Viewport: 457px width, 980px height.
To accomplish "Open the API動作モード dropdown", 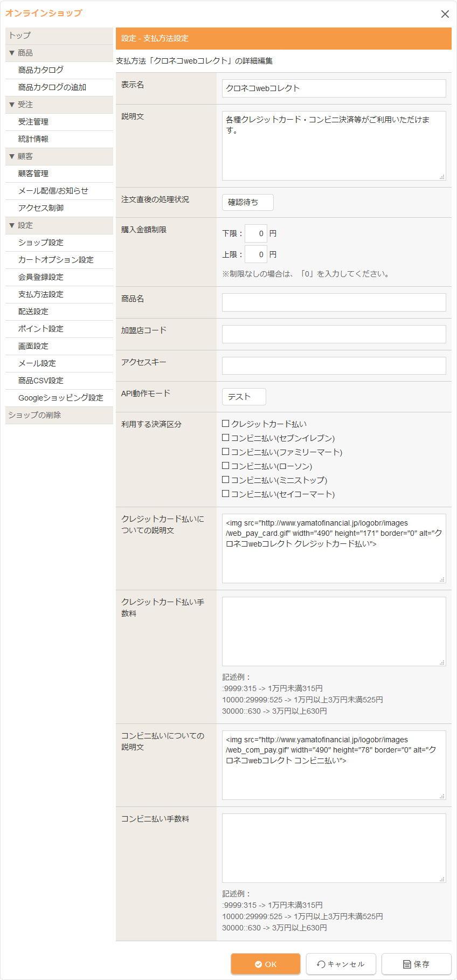I will (244, 397).
